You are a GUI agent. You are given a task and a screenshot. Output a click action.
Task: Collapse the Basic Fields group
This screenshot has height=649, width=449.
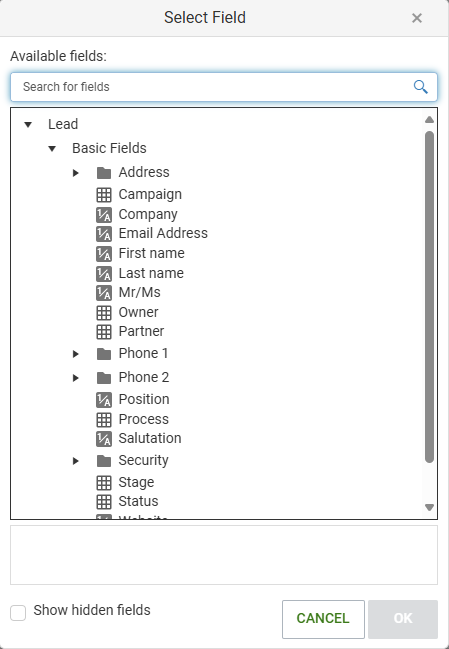tap(52, 148)
